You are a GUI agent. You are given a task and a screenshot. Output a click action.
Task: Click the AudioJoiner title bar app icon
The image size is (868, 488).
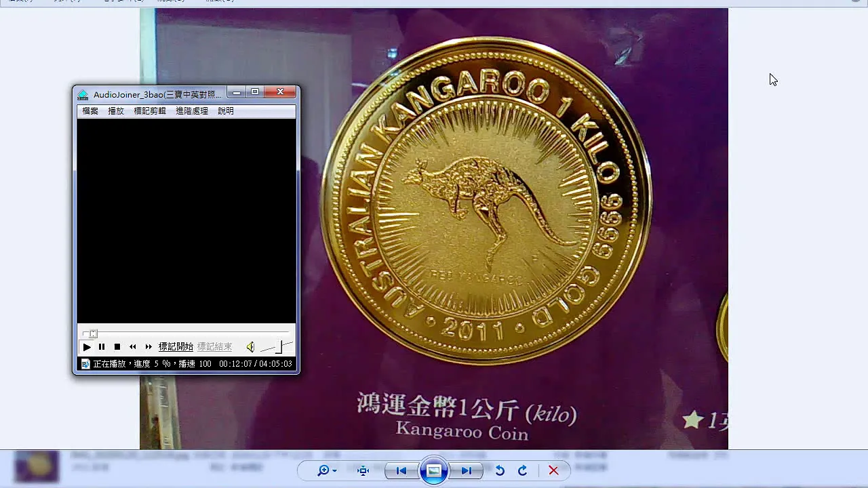pos(83,95)
